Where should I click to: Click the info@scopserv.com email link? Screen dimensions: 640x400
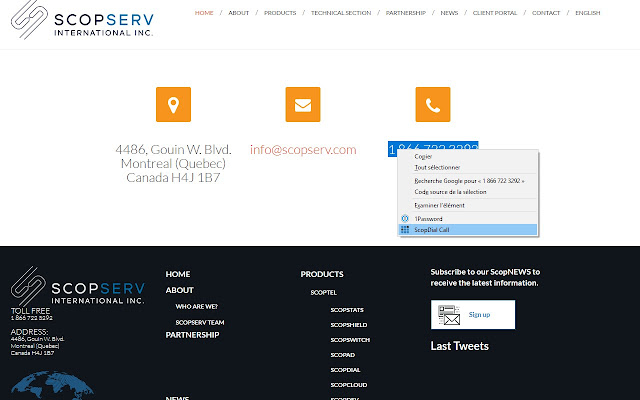pyautogui.click(x=303, y=150)
